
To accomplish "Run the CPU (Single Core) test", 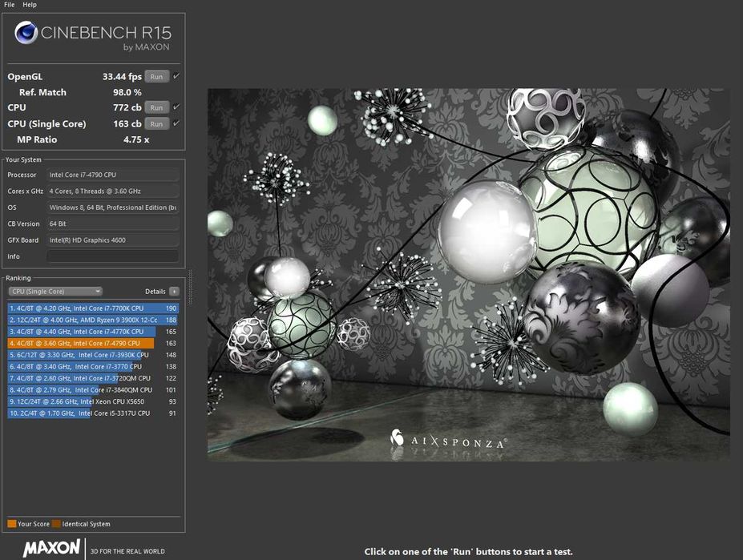I will click(x=157, y=124).
